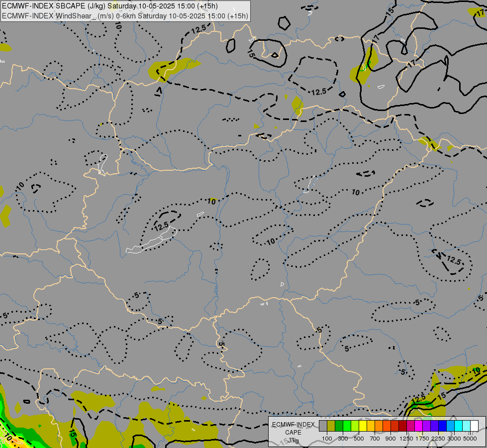
Task: Select the bright green legend swatch
Action: 347,426
